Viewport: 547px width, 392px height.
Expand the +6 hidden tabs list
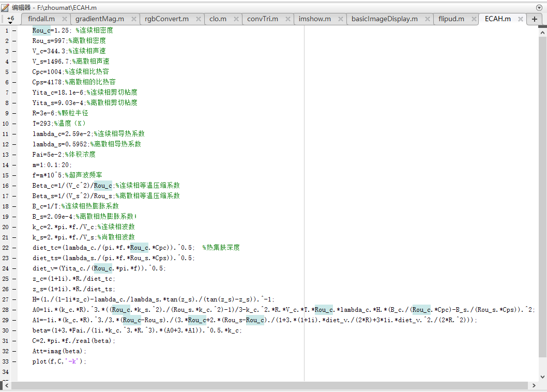coord(10,19)
